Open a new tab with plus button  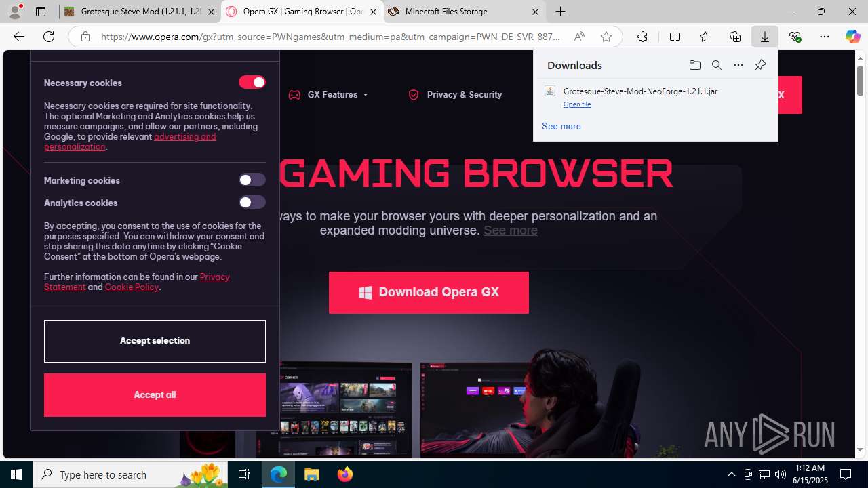pyautogui.click(x=560, y=12)
